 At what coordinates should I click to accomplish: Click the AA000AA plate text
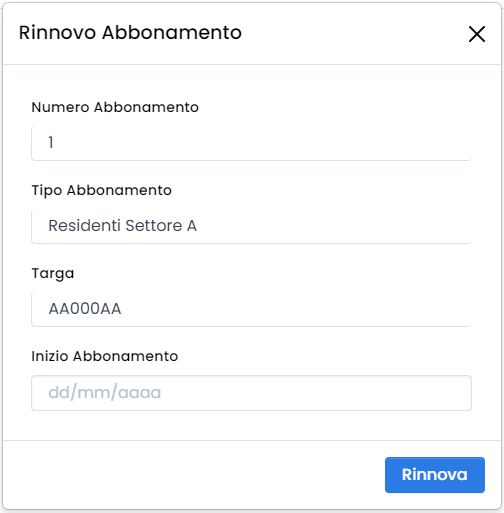pyautogui.click(x=85, y=309)
